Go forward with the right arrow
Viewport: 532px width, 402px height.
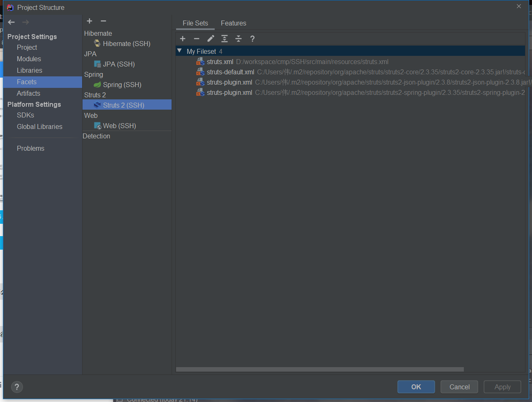25,22
